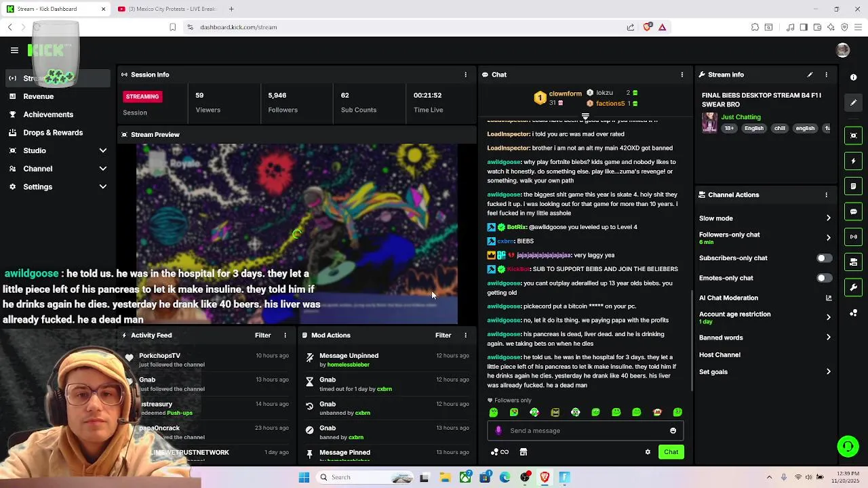Toggle Emotes-only chat switch

(x=823, y=278)
